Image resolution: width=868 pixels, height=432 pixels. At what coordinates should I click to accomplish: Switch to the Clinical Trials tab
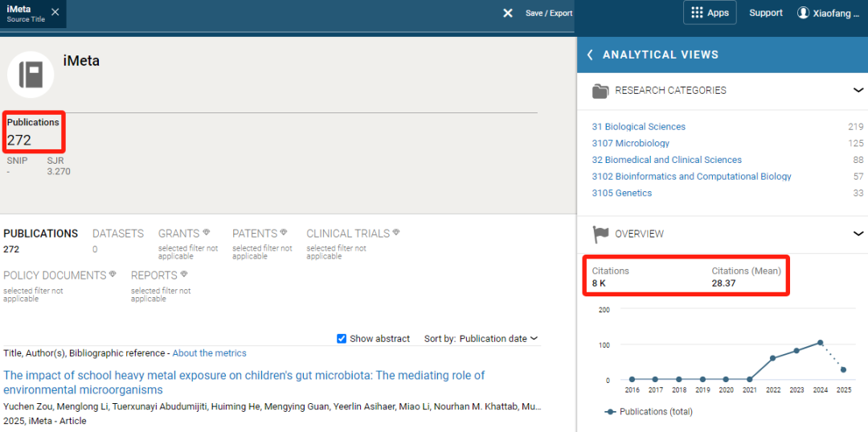(348, 234)
